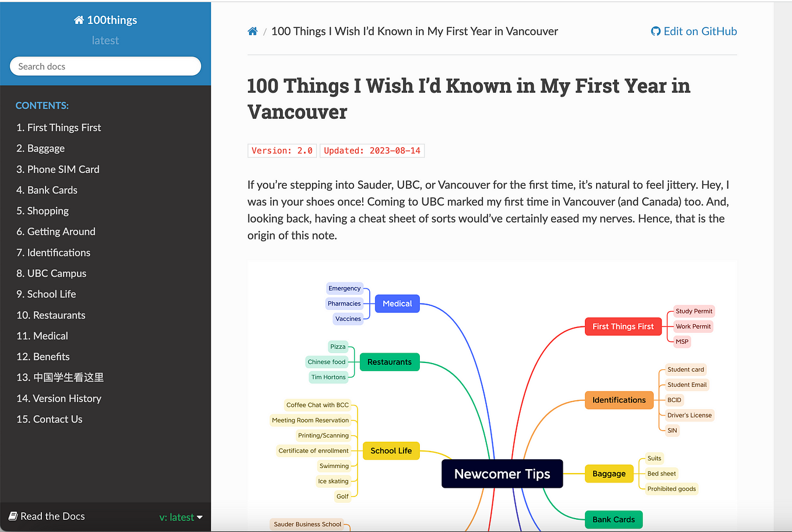This screenshot has height=532, width=792.
Task: Click the Read the Docs book icon
Action: coord(13,516)
